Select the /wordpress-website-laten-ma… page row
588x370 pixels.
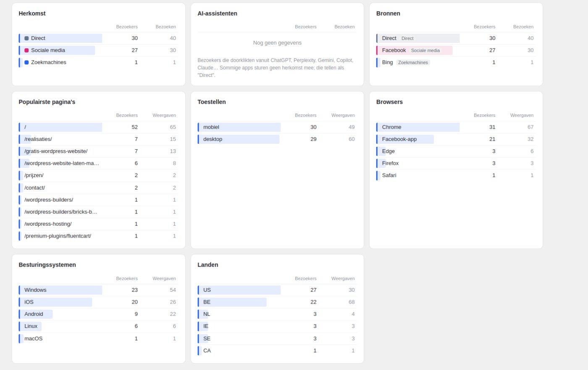tap(98, 163)
